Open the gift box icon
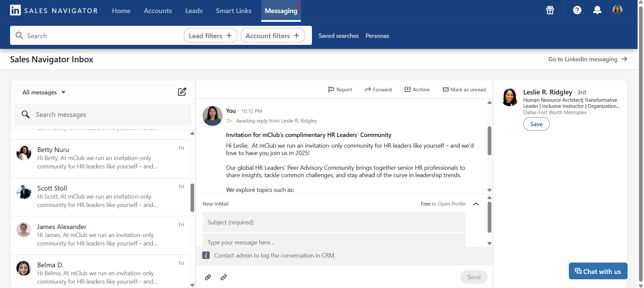The image size is (644, 288). [550, 10]
